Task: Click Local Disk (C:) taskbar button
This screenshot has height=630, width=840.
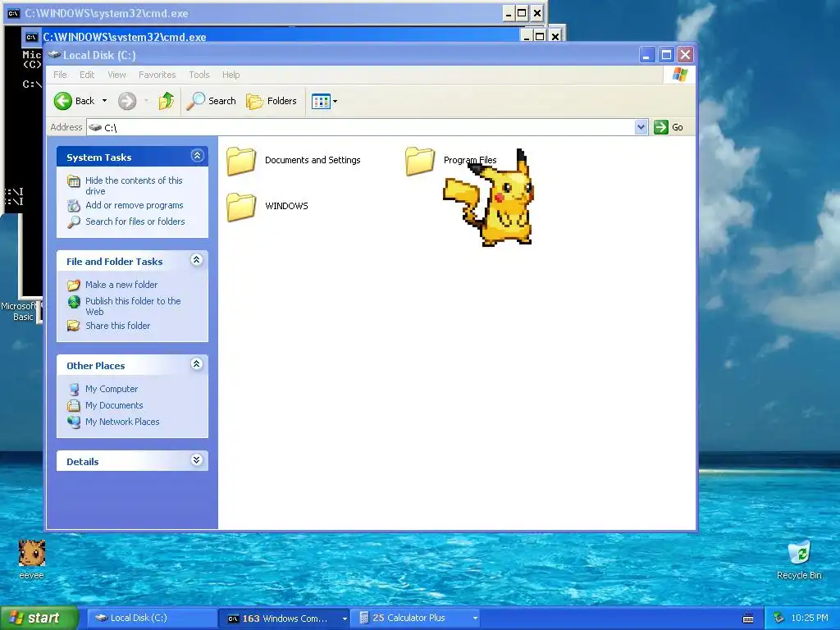Action: click(151, 618)
